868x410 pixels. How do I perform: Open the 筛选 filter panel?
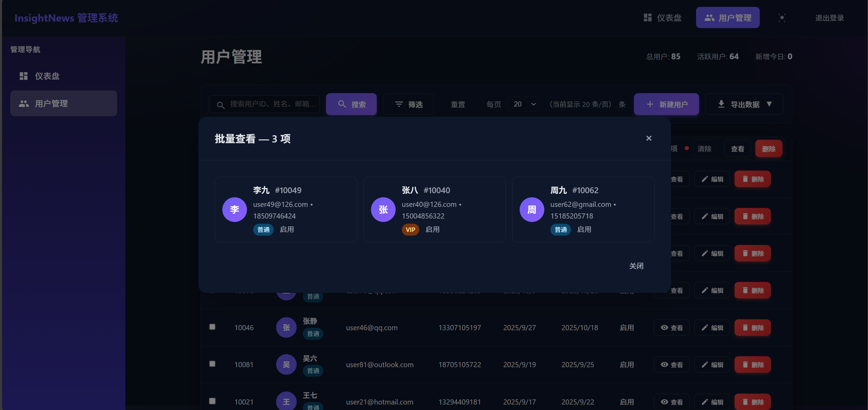[408, 104]
